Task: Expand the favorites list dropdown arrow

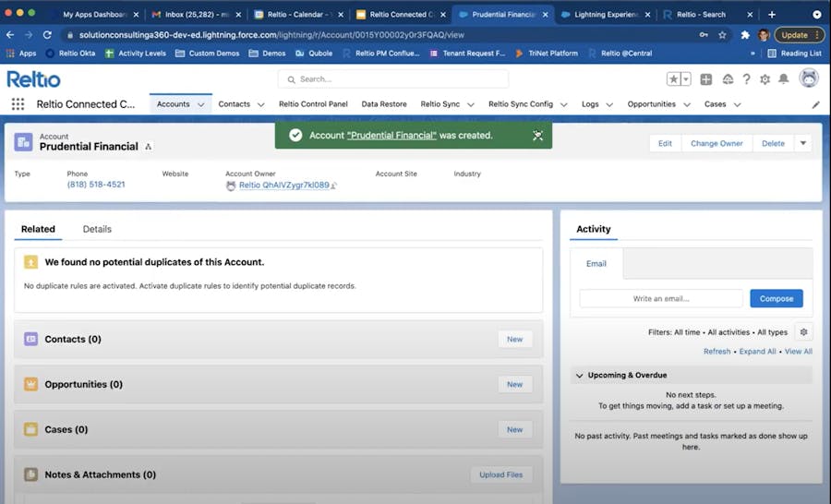Action: (686, 79)
